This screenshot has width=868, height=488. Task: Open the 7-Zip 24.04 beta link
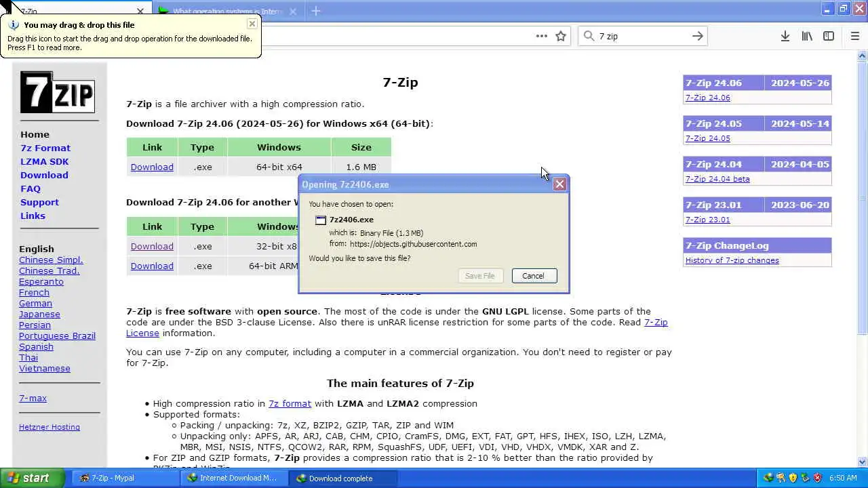[x=717, y=179]
